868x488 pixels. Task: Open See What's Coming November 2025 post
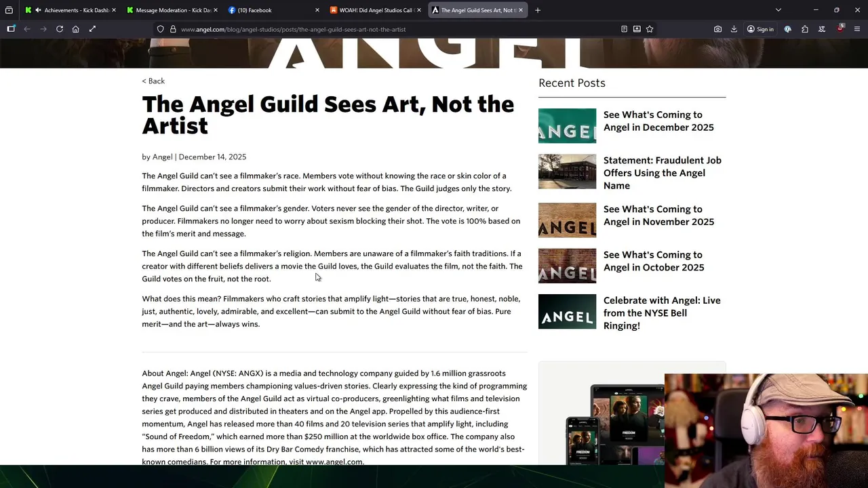[x=658, y=216]
